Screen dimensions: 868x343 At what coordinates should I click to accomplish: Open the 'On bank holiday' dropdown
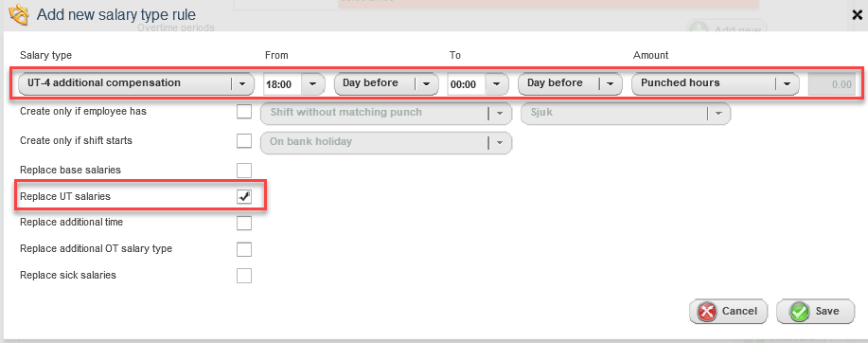[386, 142]
